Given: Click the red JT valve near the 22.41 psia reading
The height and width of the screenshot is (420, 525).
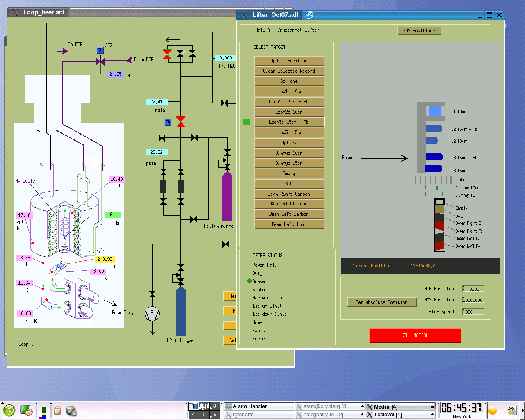Looking at the screenshot, I should (180, 122).
